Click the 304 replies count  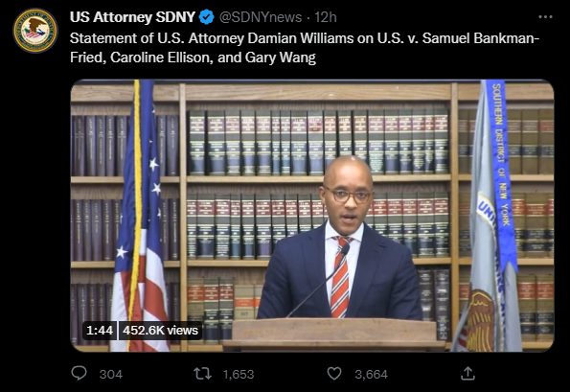pyautogui.click(x=111, y=374)
